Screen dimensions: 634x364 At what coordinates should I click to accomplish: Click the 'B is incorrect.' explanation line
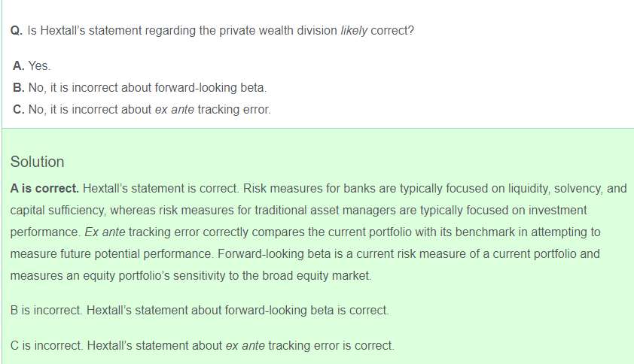point(200,311)
